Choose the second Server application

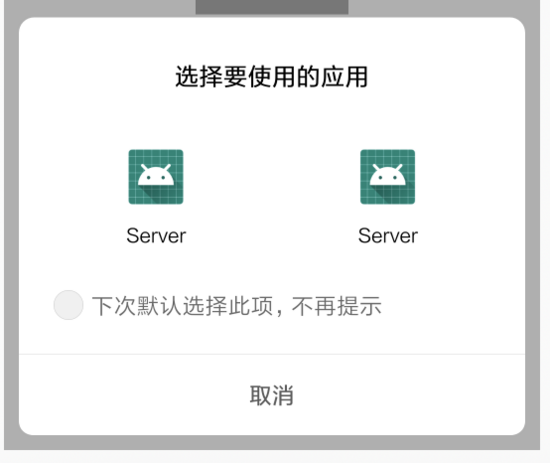pos(388,196)
